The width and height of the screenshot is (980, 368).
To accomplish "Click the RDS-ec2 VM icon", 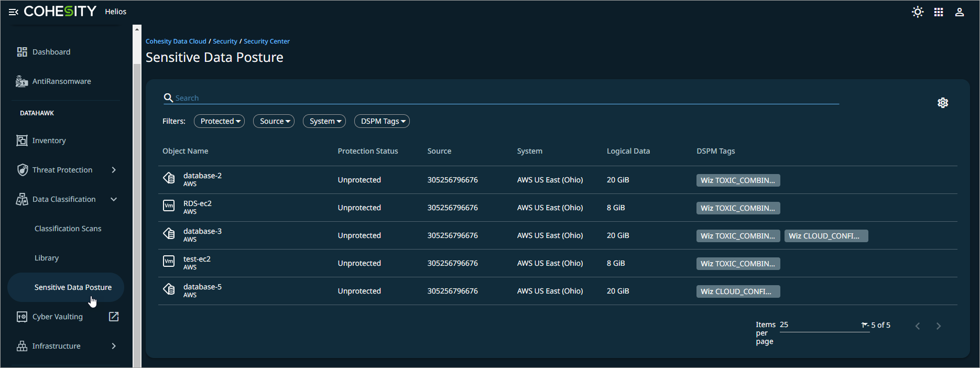I will point(169,206).
